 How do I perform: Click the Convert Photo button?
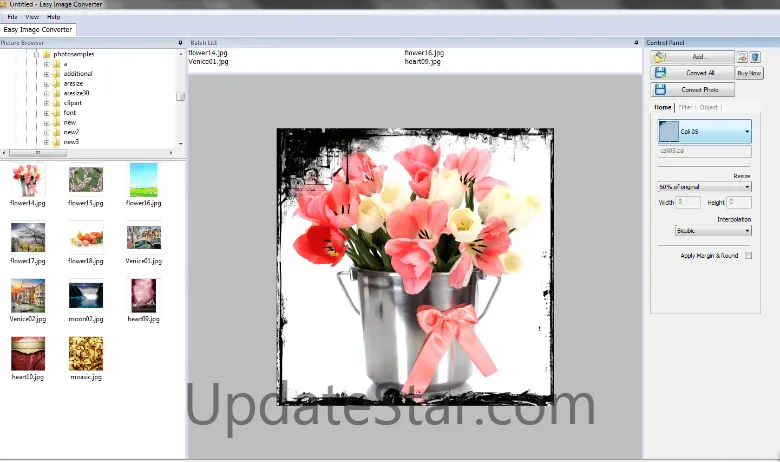pos(692,90)
